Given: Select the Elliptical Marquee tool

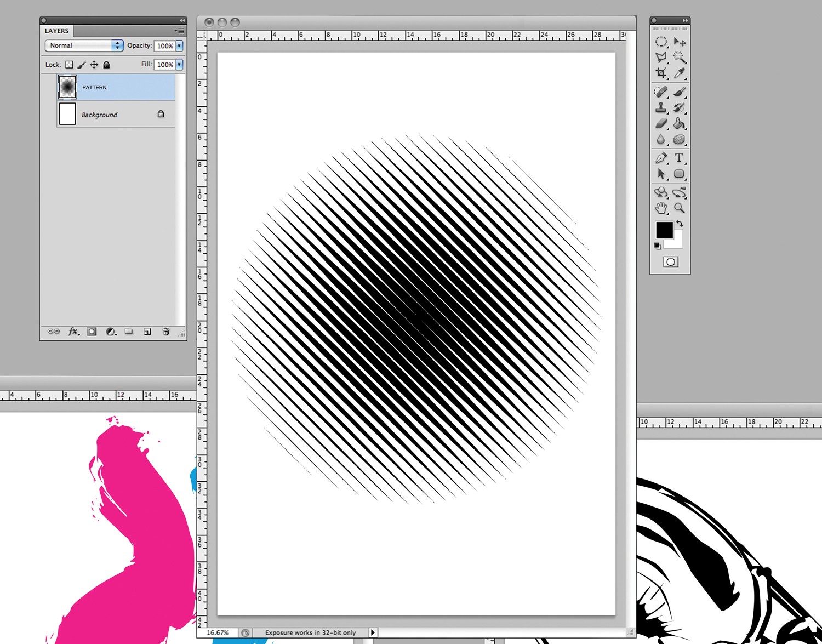Looking at the screenshot, I should [x=661, y=42].
